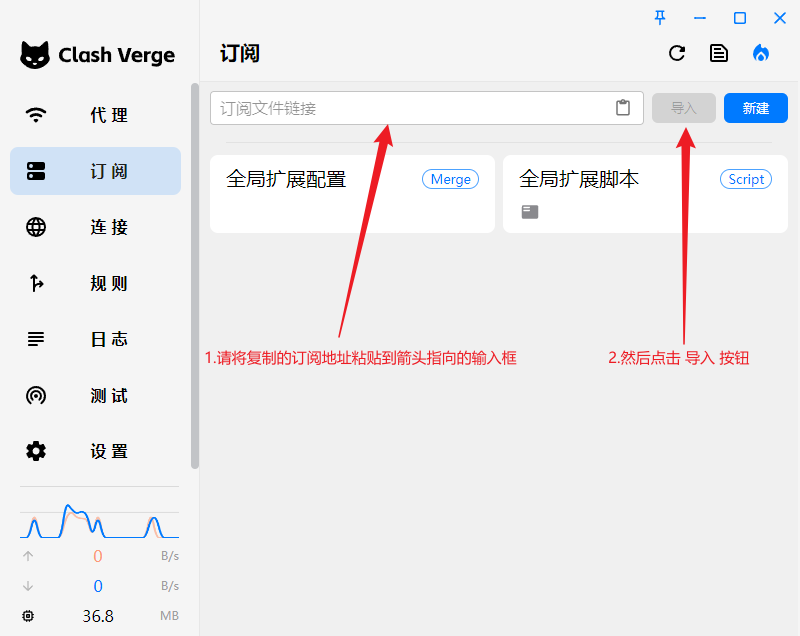Click the globe icon beside 连接
This screenshot has height=636, width=800.
(36, 227)
